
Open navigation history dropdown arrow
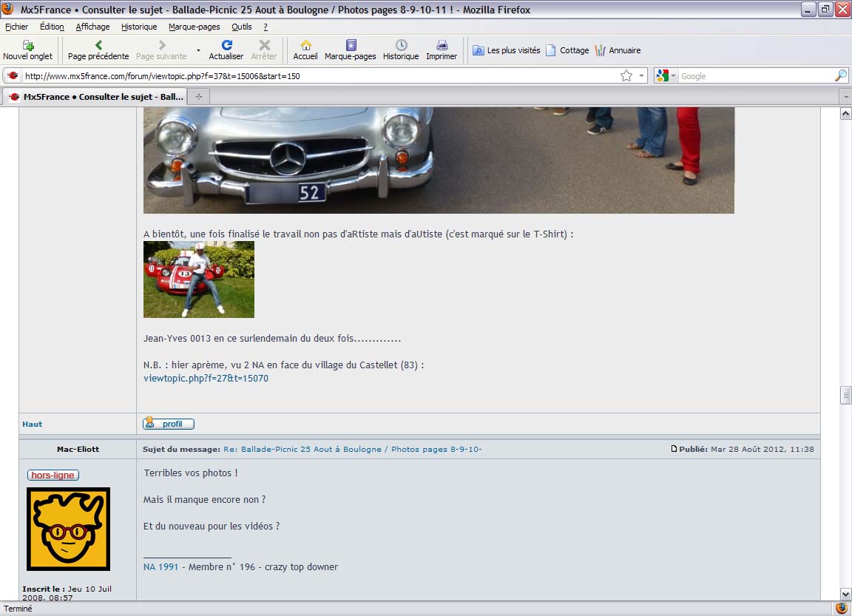pos(198,50)
